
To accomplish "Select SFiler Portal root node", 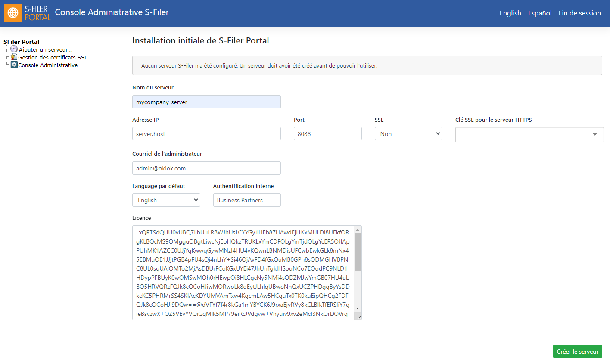I will coord(21,42).
